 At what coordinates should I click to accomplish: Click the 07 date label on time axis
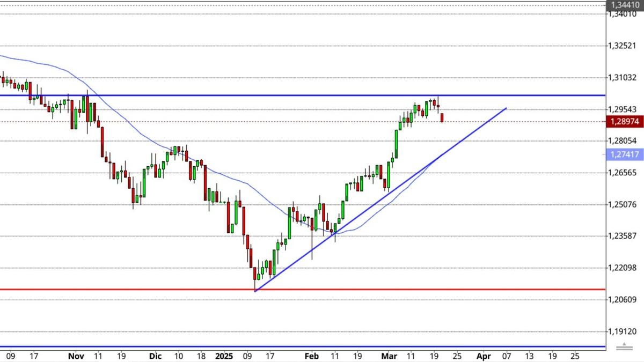pos(507,356)
